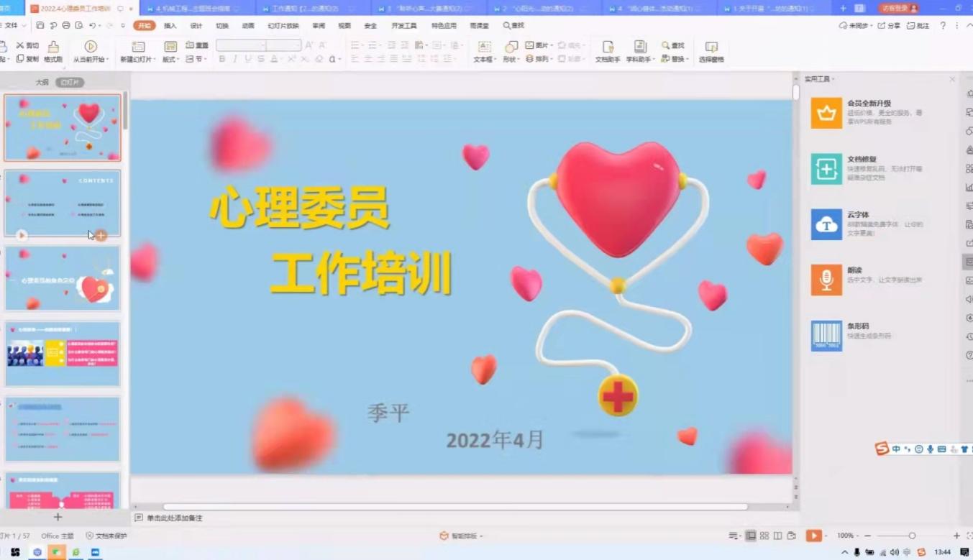Open the Shapes (形状) tool
Viewport: 973px width, 560px height.
pos(511,47)
